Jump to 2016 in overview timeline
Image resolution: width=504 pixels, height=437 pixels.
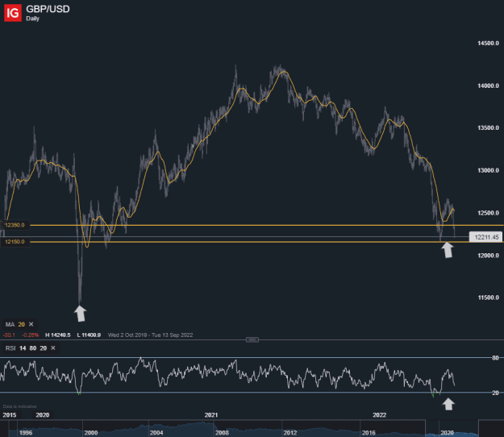pyautogui.click(x=369, y=433)
